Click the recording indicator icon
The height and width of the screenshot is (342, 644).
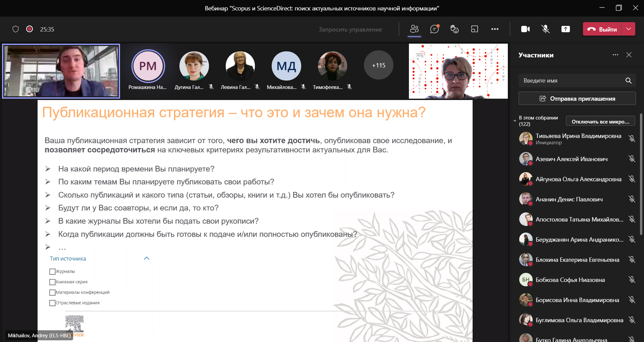(30, 29)
